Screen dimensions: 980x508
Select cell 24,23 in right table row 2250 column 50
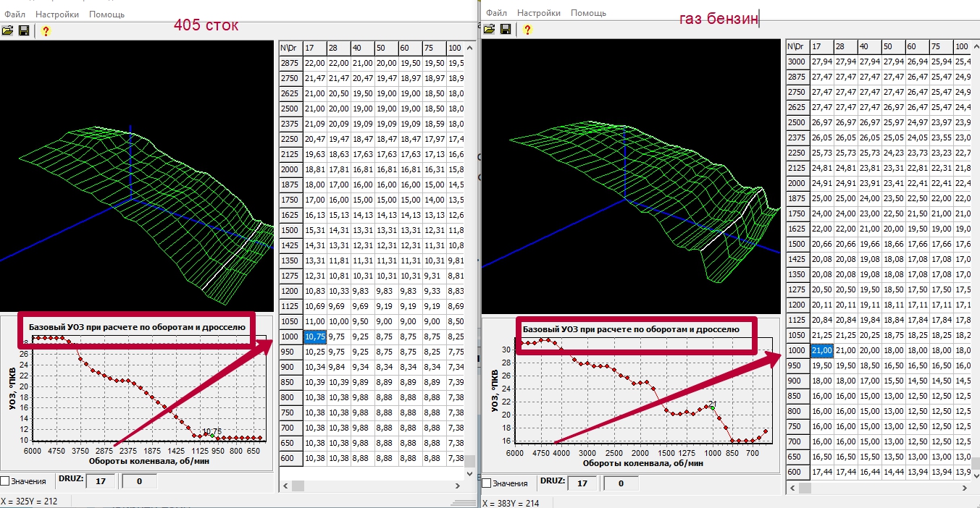894,153
